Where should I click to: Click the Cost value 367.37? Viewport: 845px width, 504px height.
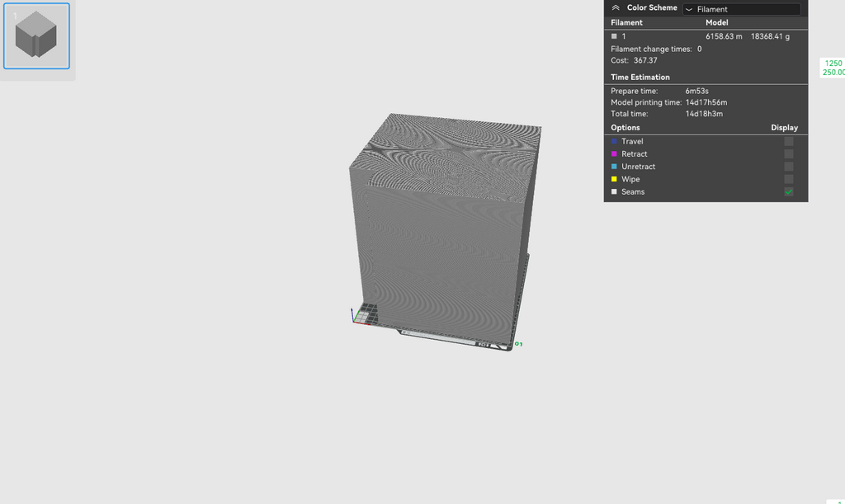click(x=645, y=61)
